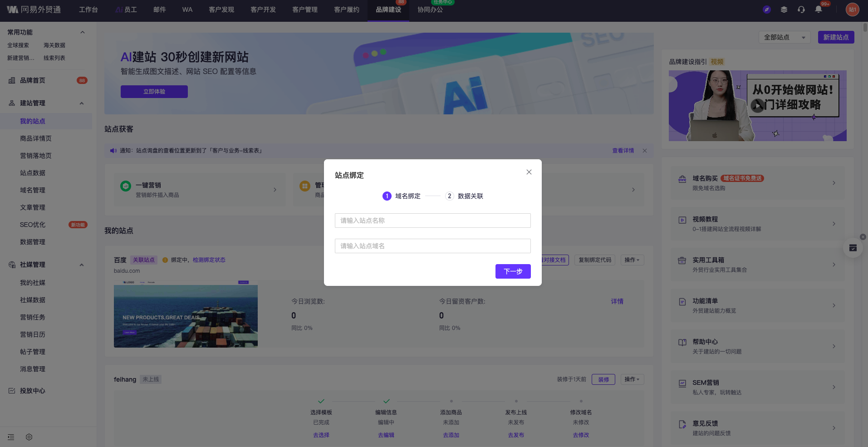Close the site binding dialog
The width and height of the screenshot is (868, 447).
point(529,172)
